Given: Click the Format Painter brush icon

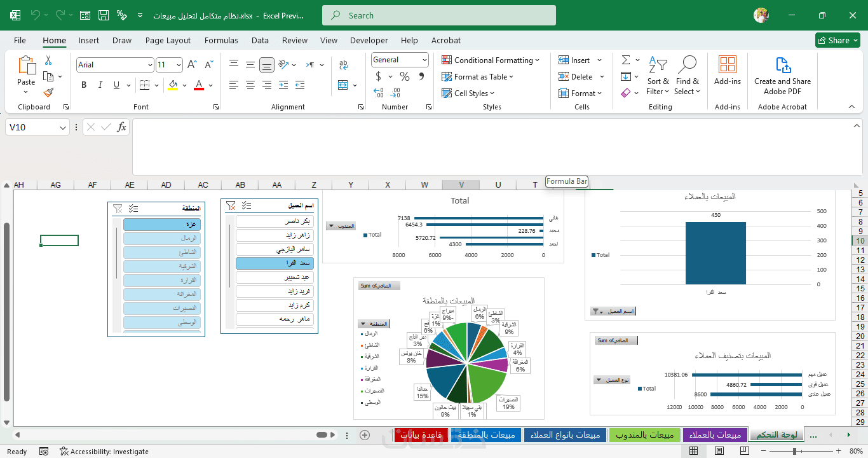Looking at the screenshot, I should [48, 93].
